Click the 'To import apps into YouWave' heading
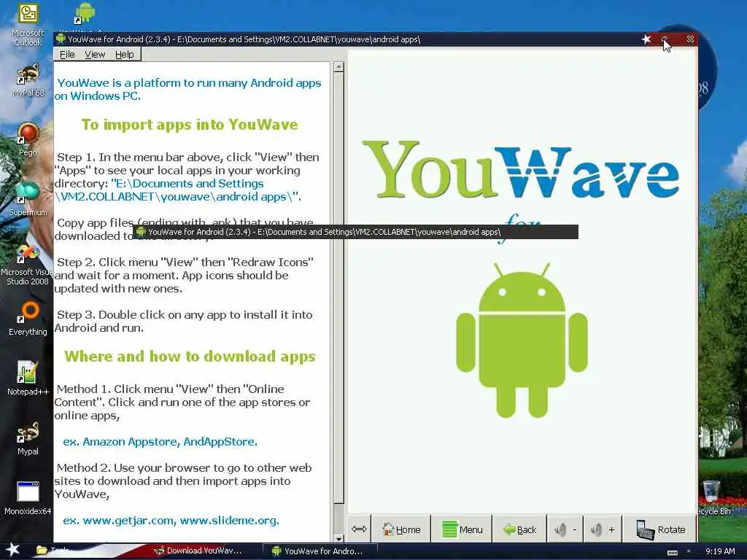The image size is (747, 560). pos(190,124)
